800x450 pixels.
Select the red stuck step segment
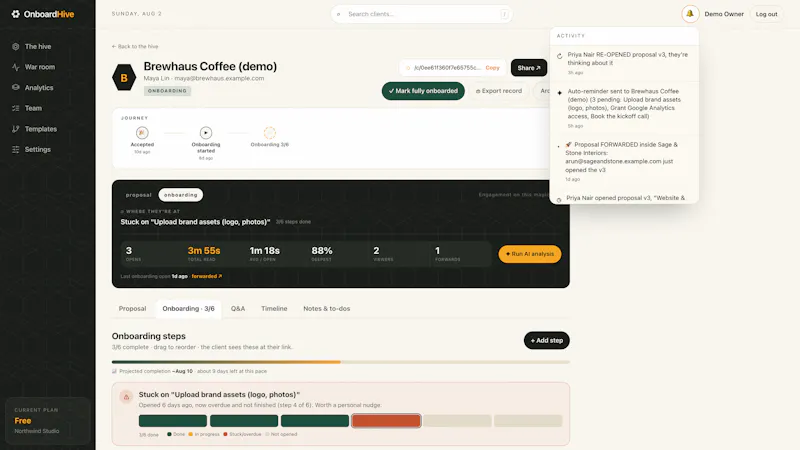386,421
